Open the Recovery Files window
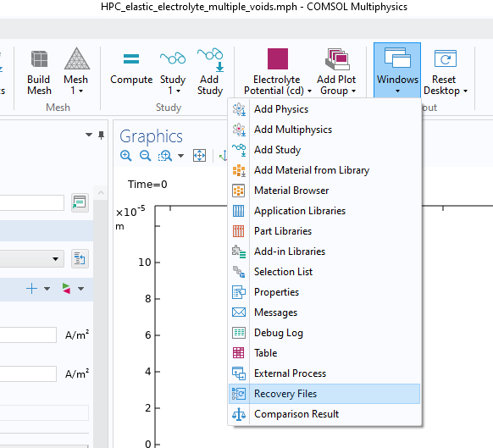 324,394
